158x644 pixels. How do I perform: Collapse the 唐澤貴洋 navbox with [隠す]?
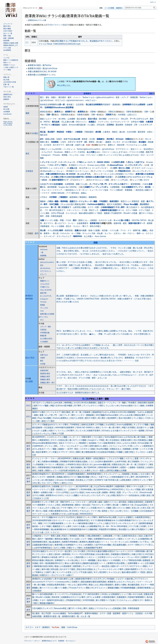click(151, 93)
